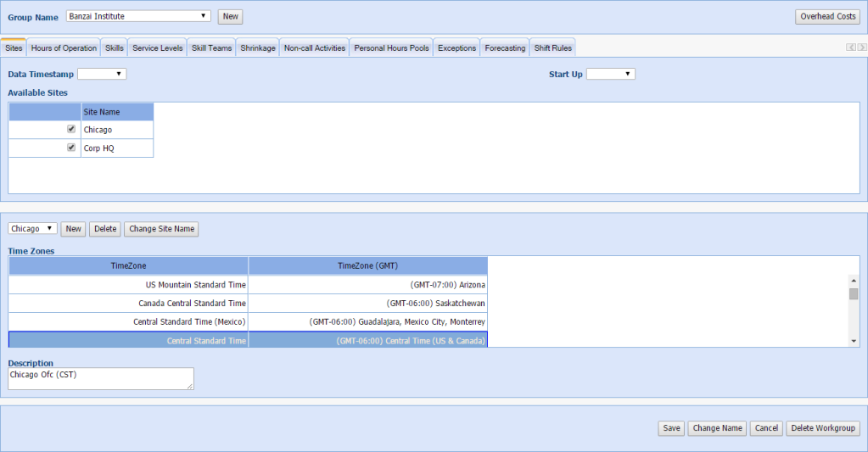Open the Forecasting tab

pos(505,48)
